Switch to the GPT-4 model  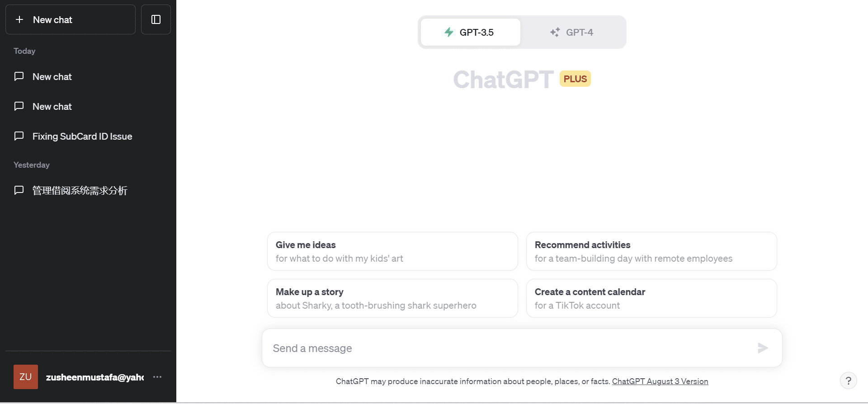point(572,32)
